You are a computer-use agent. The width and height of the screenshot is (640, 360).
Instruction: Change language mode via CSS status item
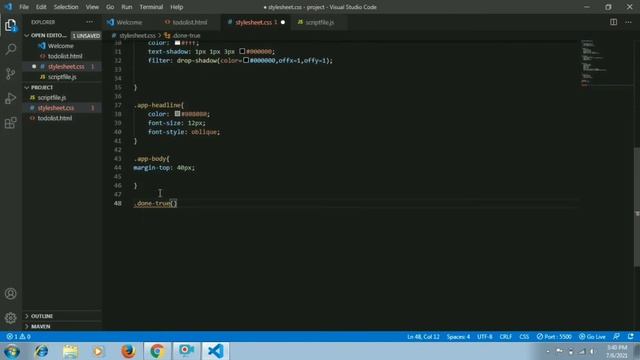[524, 337]
